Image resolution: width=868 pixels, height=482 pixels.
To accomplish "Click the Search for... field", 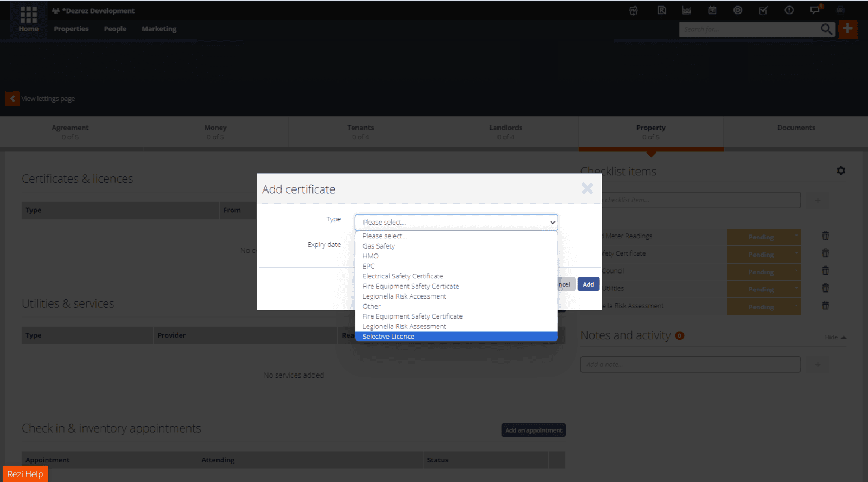I will click(750, 29).
